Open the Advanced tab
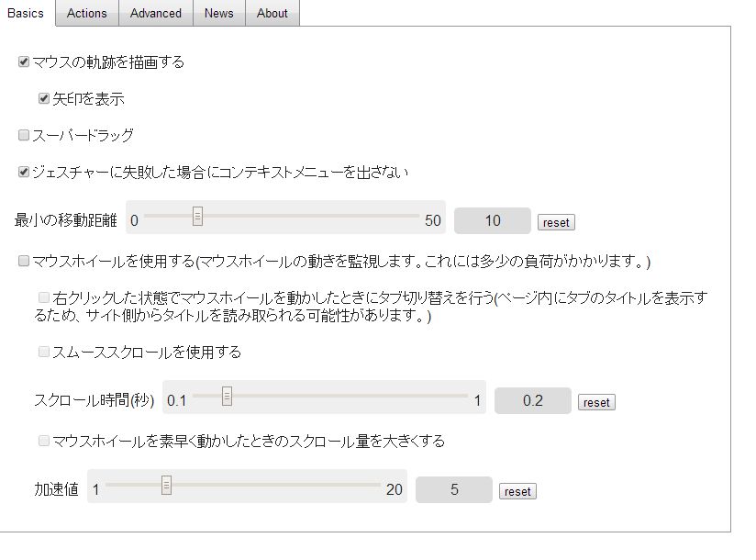 click(156, 13)
